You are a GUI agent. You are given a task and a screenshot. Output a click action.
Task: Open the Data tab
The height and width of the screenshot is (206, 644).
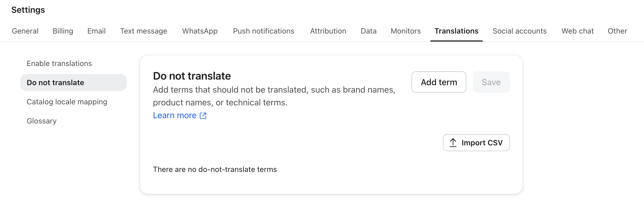click(x=369, y=31)
